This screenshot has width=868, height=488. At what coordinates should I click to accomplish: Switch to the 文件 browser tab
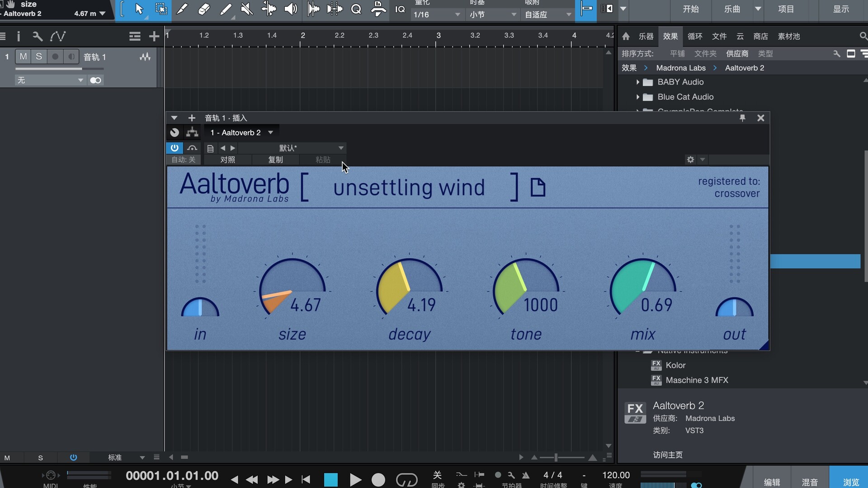719,36
